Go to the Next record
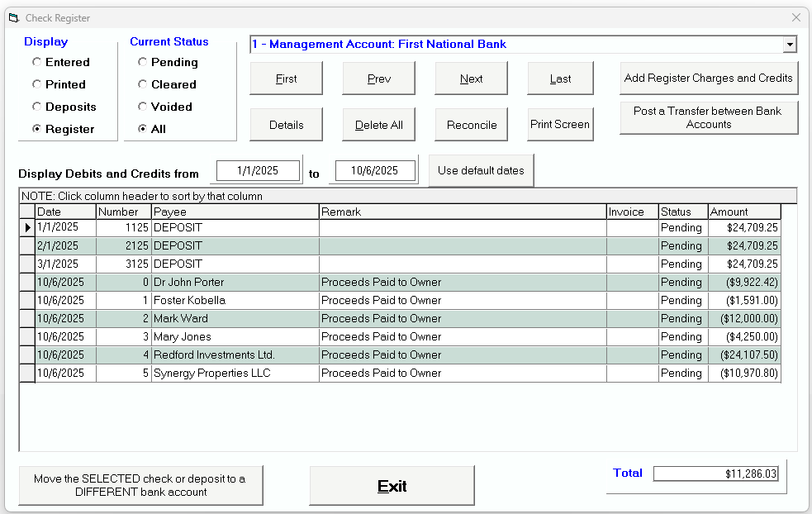Screen dimensions: 812x514 click(471, 78)
